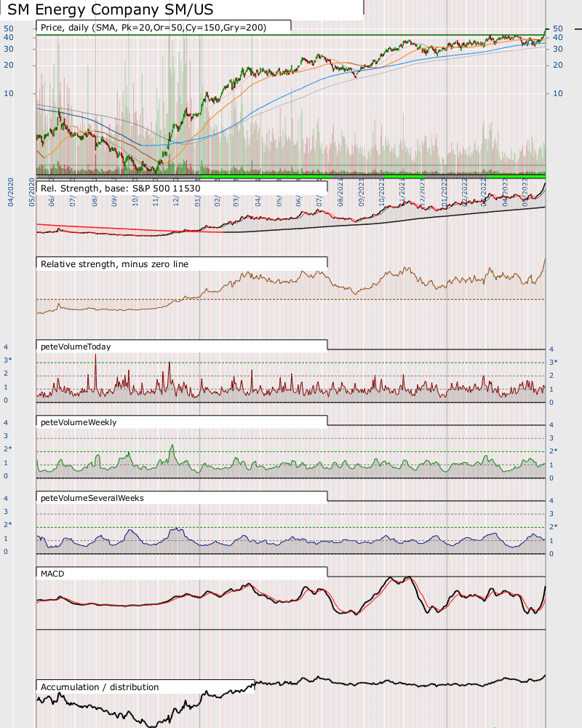Click the 10/2021 date axis label

click(381, 192)
